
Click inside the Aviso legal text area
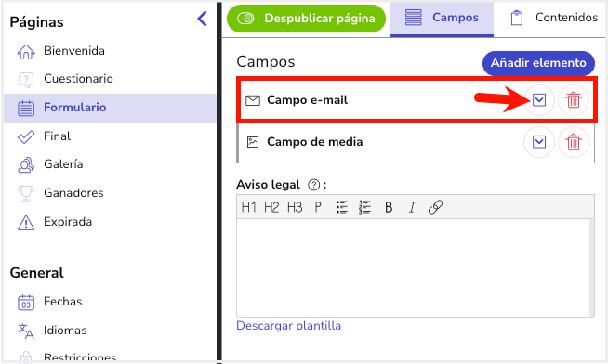coord(414,267)
